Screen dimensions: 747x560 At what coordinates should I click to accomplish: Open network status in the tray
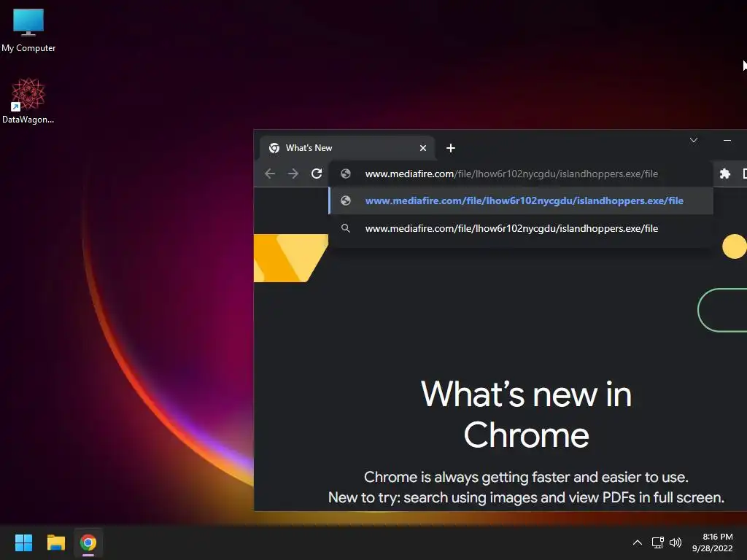pyautogui.click(x=657, y=542)
